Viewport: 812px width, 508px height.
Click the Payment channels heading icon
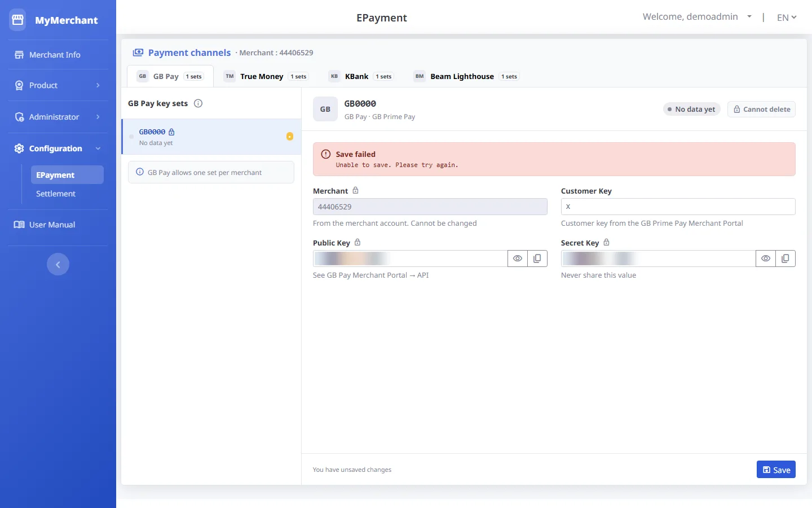138,52
